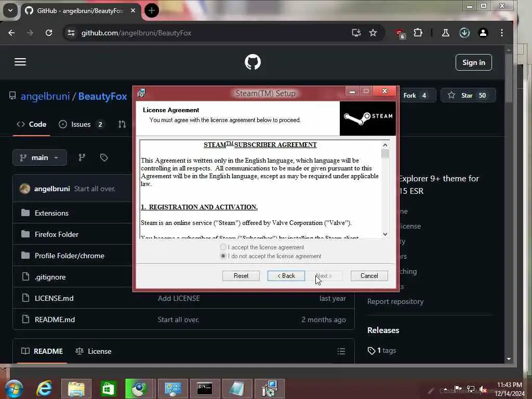Click the Sign in button on GitHub
532x399 pixels.
click(x=474, y=62)
